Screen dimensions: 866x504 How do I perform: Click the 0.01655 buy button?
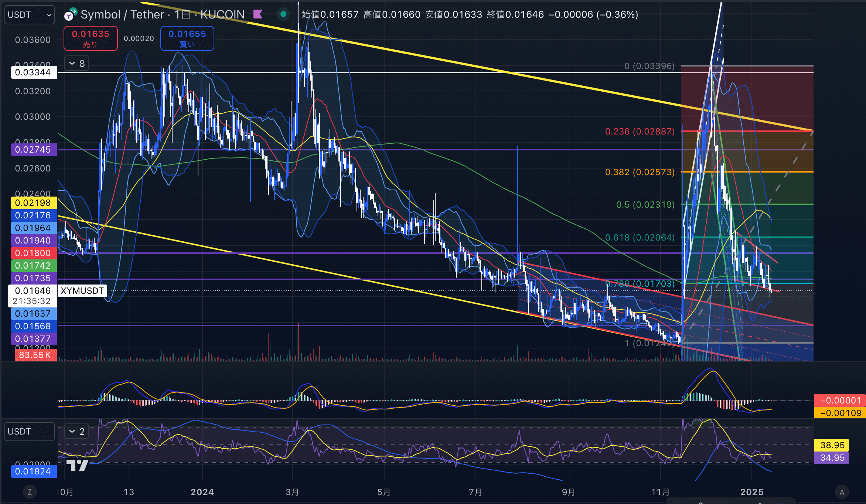[x=187, y=38]
